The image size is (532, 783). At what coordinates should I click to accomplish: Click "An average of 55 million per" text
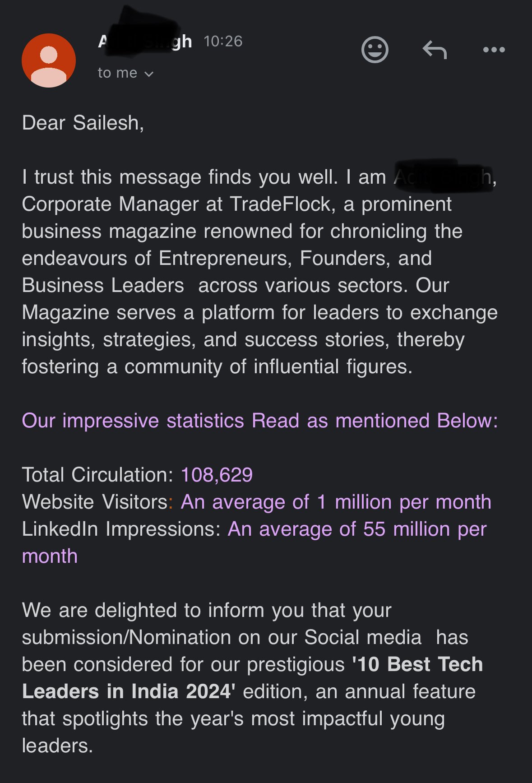[x=357, y=529]
